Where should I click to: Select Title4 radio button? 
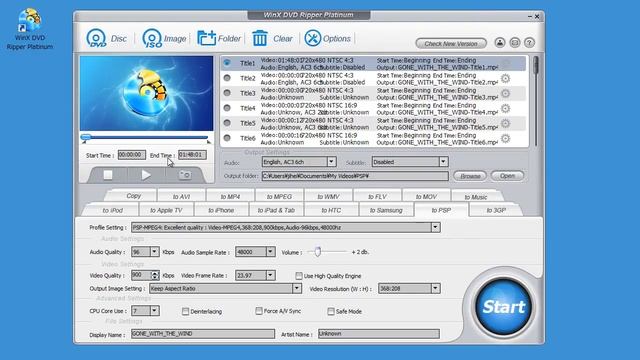click(x=227, y=108)
